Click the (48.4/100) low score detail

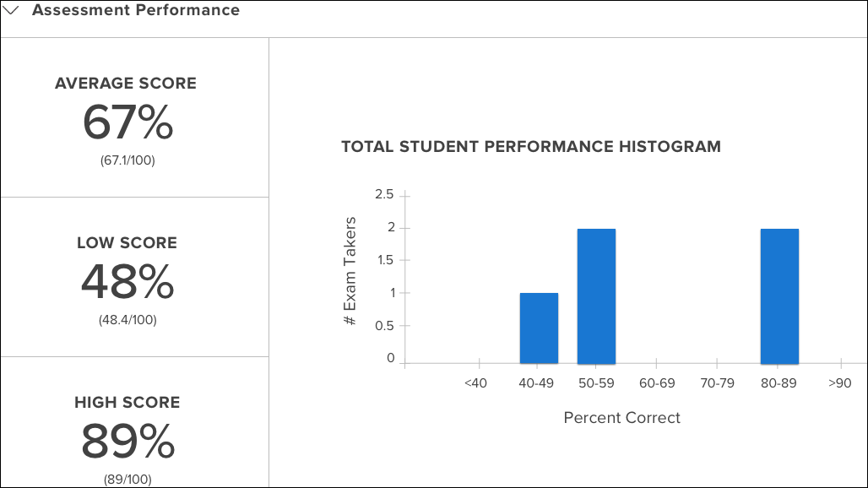127,320
